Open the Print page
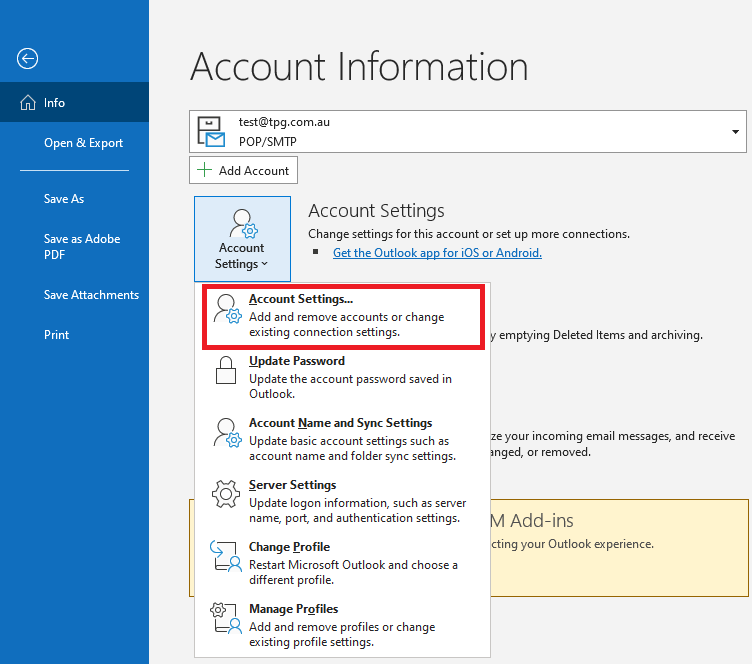The height and width of the screenshot is (664, 752). coord(57,335)
